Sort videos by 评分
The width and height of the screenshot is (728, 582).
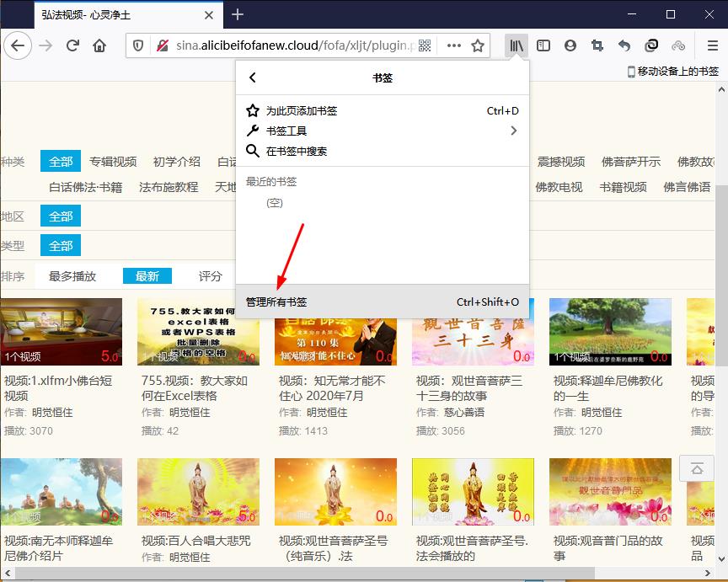[x=211, y=276]
